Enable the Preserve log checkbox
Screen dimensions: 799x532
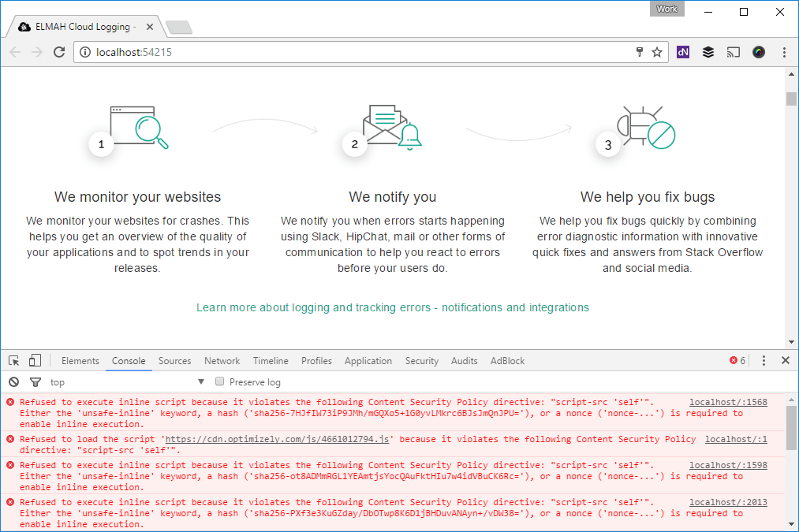tap(219, 381)
